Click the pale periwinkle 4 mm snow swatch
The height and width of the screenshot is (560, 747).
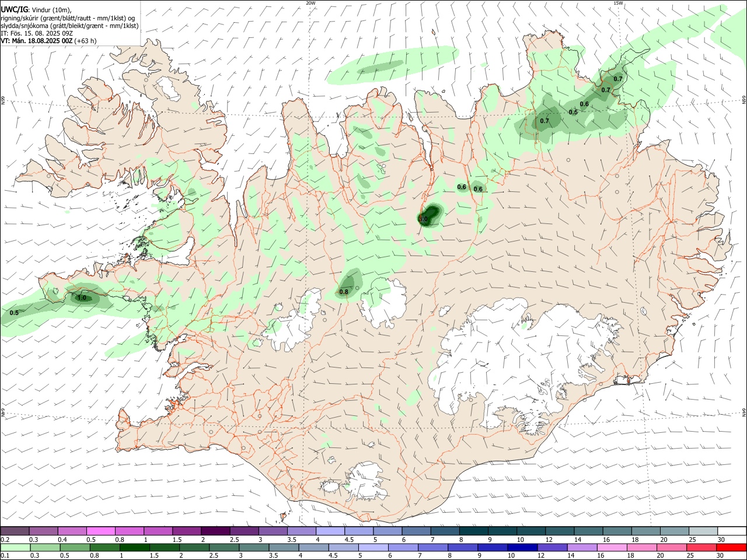(330, 531)
